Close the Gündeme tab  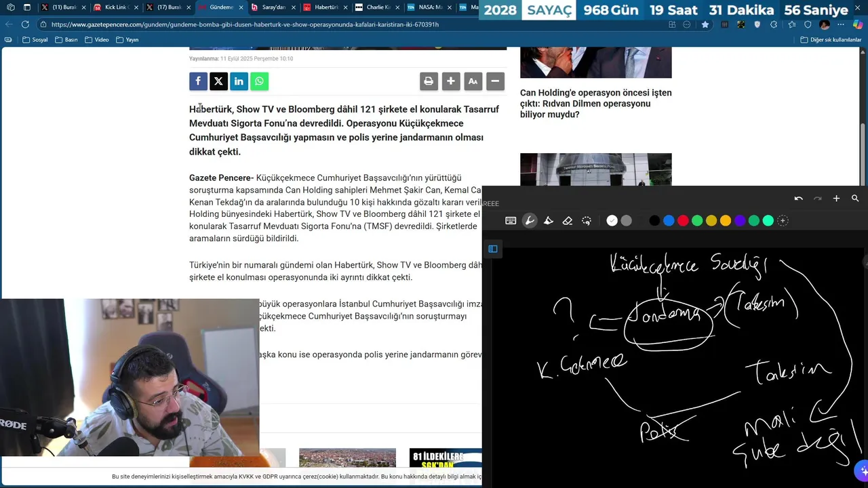(241, 7)
